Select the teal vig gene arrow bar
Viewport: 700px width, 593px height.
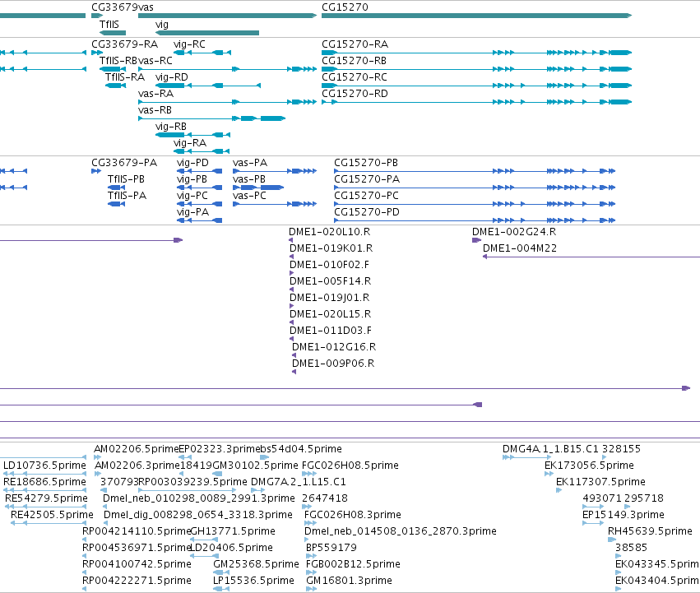(x=207, y=33)
